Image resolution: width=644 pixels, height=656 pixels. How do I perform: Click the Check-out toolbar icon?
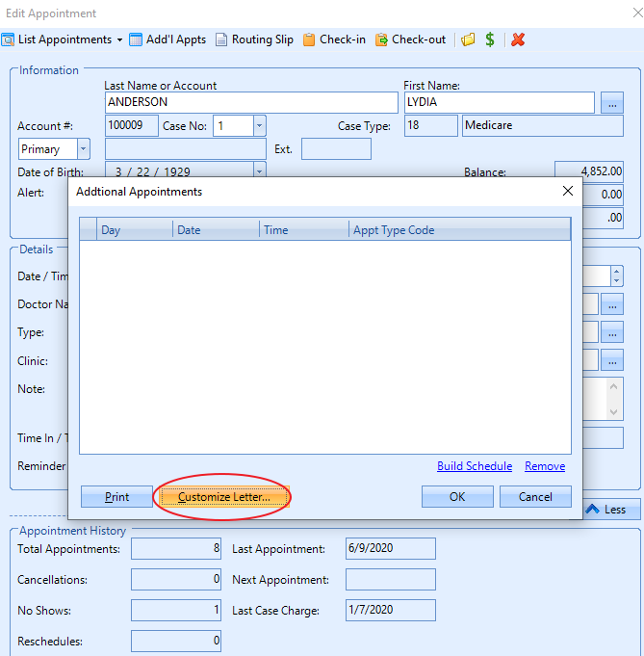tap(381, 39)
